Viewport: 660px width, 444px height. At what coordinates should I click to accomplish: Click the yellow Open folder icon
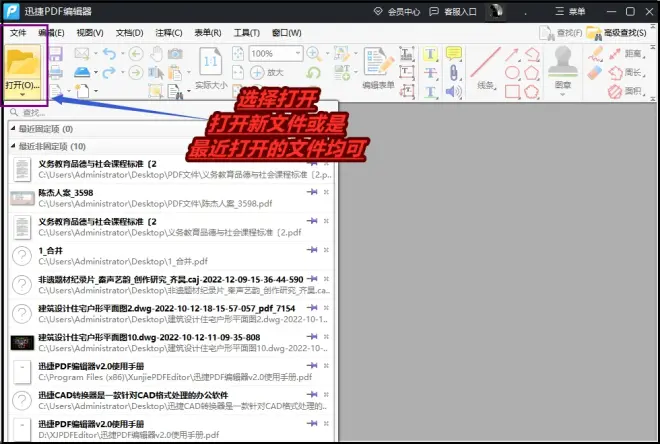click(x=22, y=62)
